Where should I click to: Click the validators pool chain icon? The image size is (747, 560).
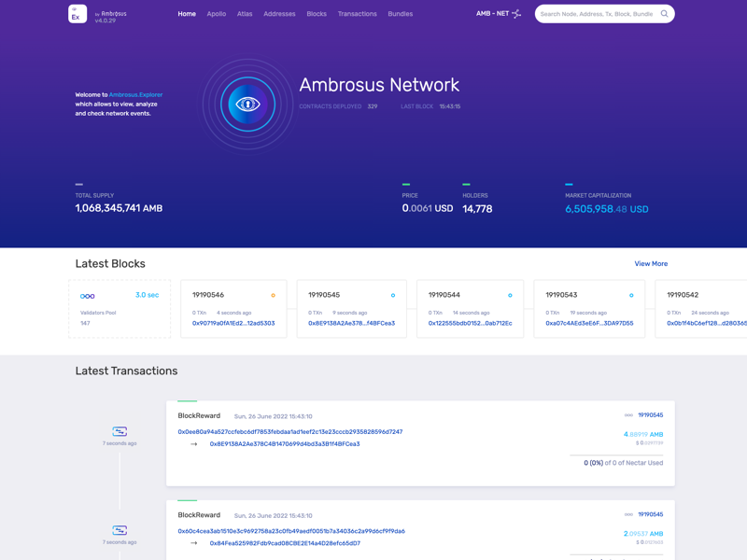click(87, 296)
